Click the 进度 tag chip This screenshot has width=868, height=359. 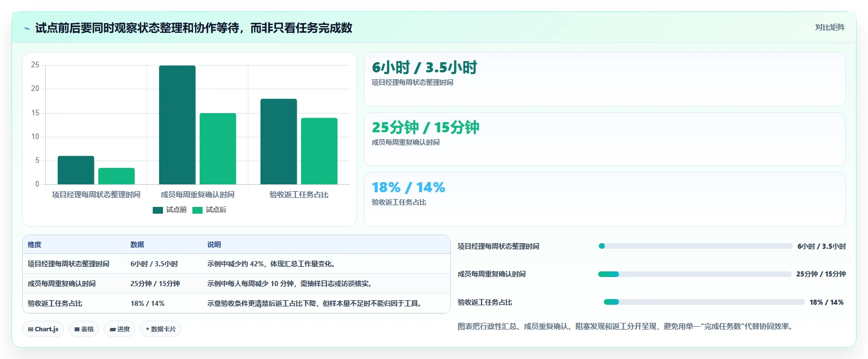(119, 329)
